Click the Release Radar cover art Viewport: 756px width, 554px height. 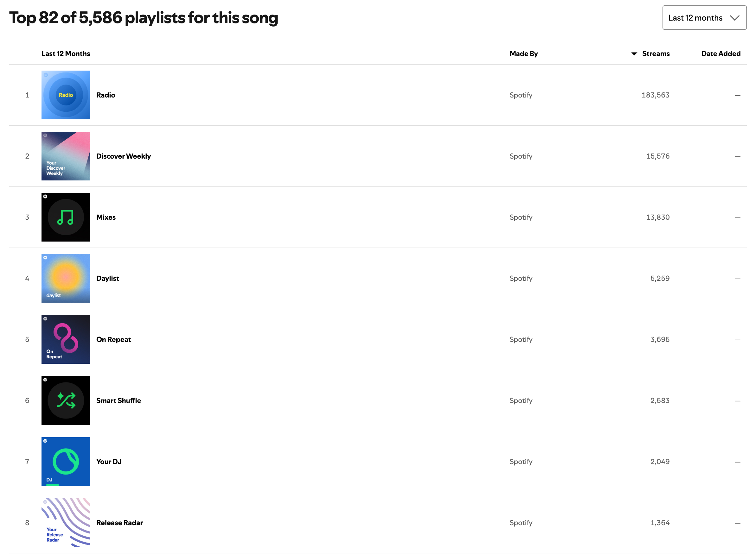point(66,522)
